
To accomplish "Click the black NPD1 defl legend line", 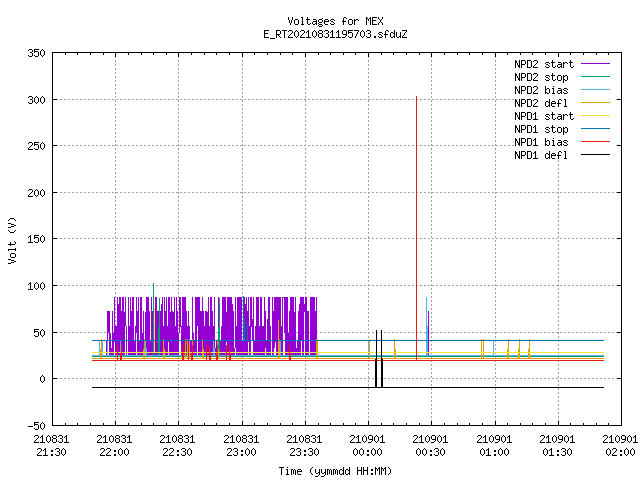I will (596, 155).
